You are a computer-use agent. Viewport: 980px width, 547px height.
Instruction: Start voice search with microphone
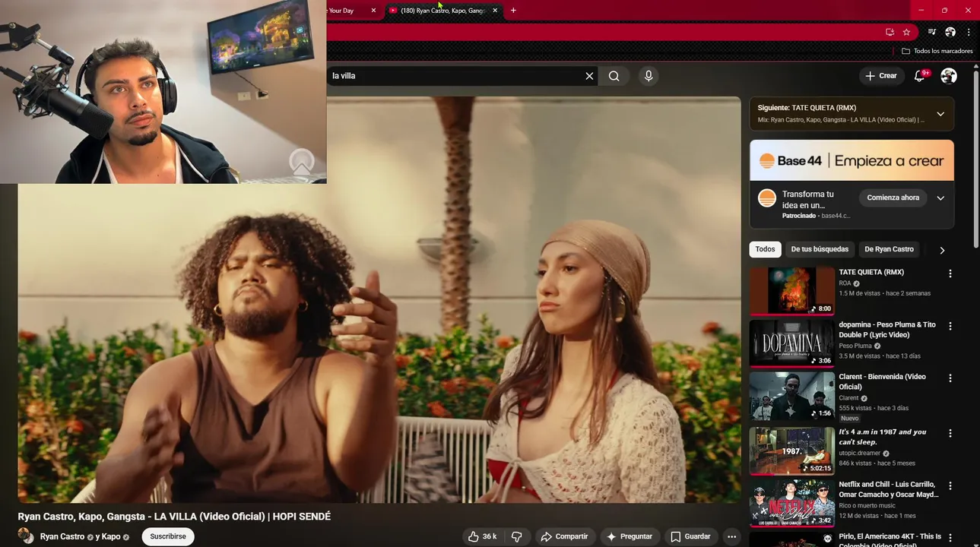[649, 76]
